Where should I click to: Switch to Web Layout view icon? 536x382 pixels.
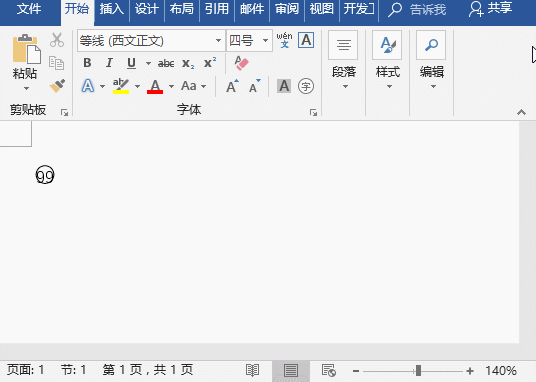pyautogui.click(x=329, y=370)
